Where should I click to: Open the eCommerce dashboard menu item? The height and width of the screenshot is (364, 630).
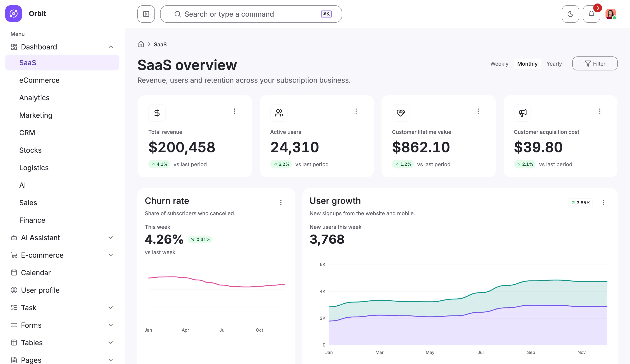[x=62, y=80]
